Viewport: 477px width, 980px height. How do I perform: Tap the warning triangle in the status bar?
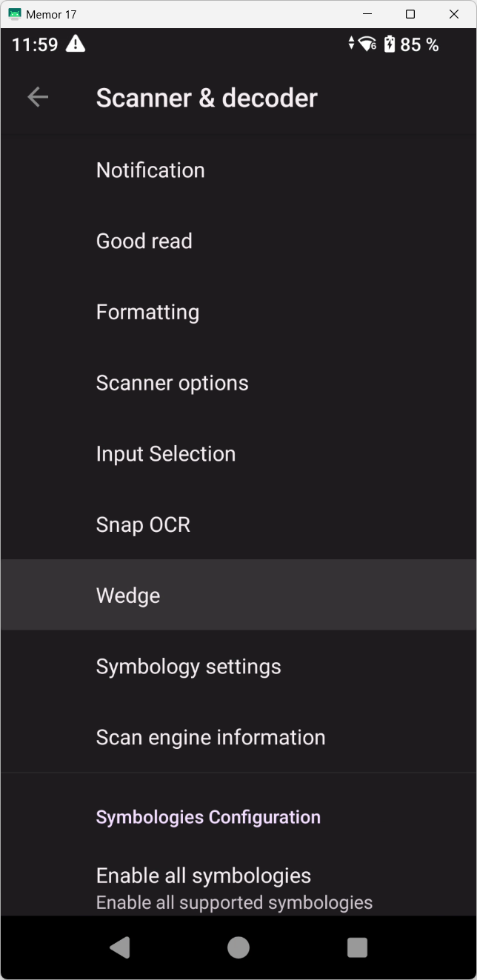[x=76, y=44]
